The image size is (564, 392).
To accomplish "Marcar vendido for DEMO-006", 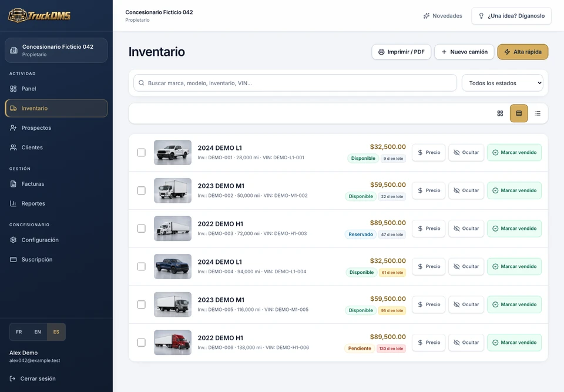I will (x=515, y=343).
